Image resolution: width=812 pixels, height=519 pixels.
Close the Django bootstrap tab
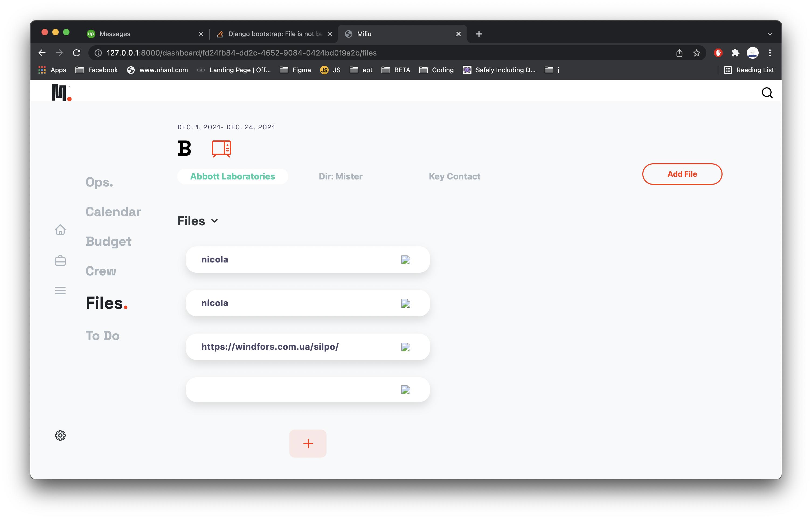(x=330, y=34)
